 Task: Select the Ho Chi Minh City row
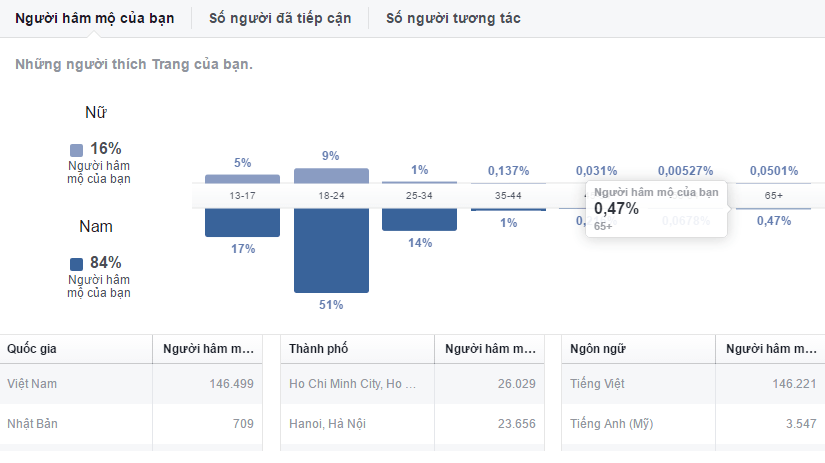(x=412, y=384)
